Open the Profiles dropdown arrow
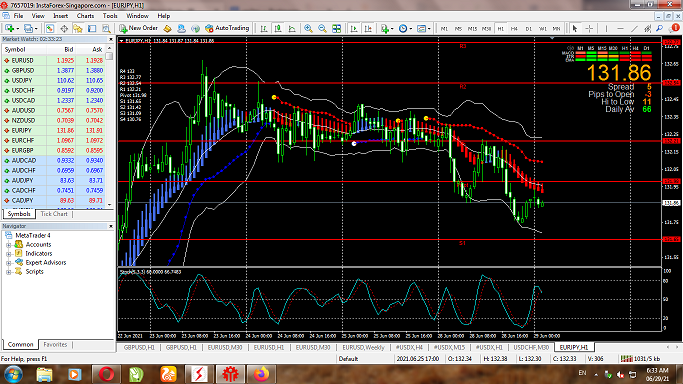The height and width of the screenshot is (384, 683). (36, 29)
